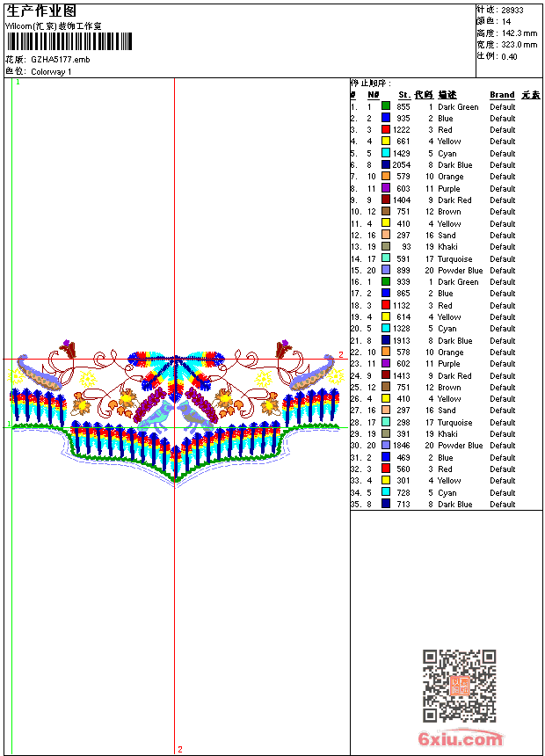This screenshot has width=545, height=756.
Task: Click the 'Default' brand in row 1
Action: 503,106
